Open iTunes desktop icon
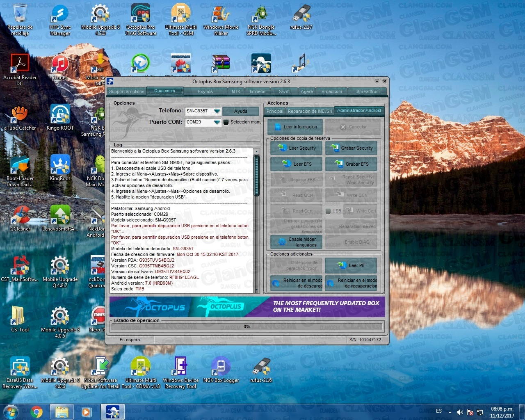 point(60,66)
